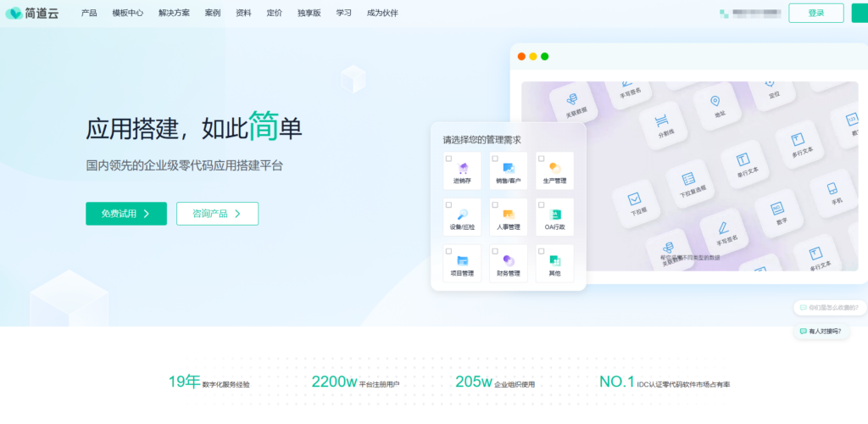Open the 解决方案 menu
Viewport: 868px width, 424px height.
point(174,13)
